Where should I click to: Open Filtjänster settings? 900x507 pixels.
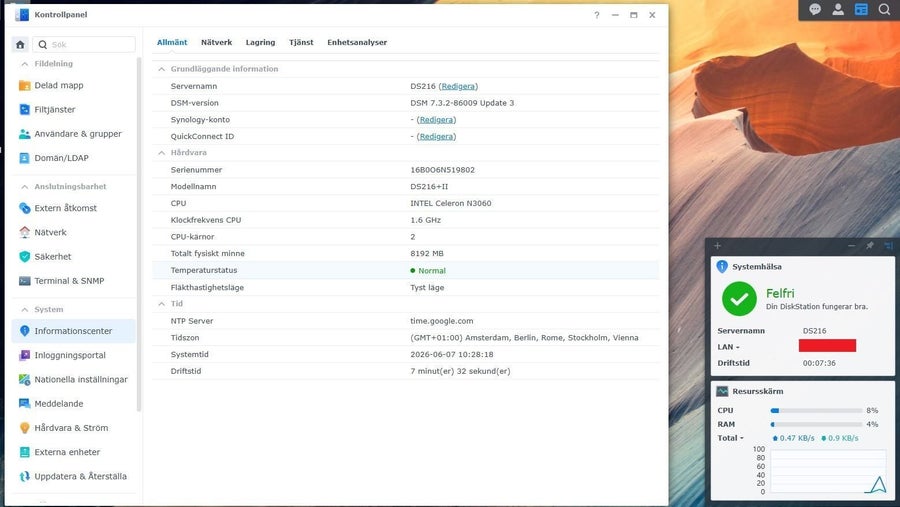pos(73,110)
